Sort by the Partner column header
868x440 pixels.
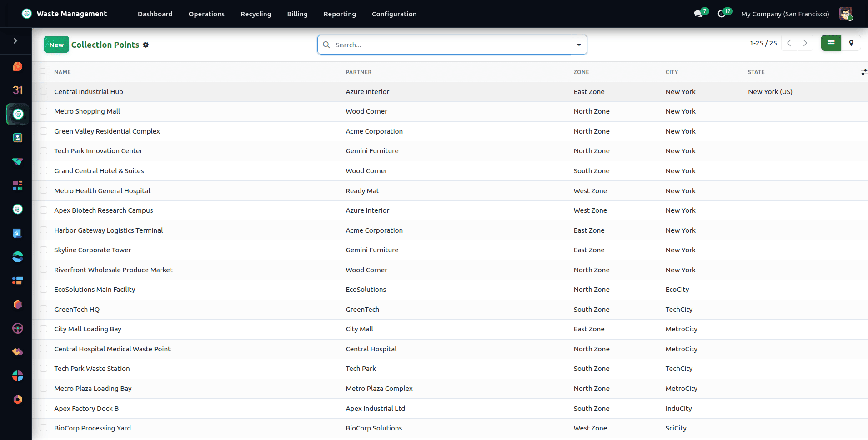[x=359, y=72]
